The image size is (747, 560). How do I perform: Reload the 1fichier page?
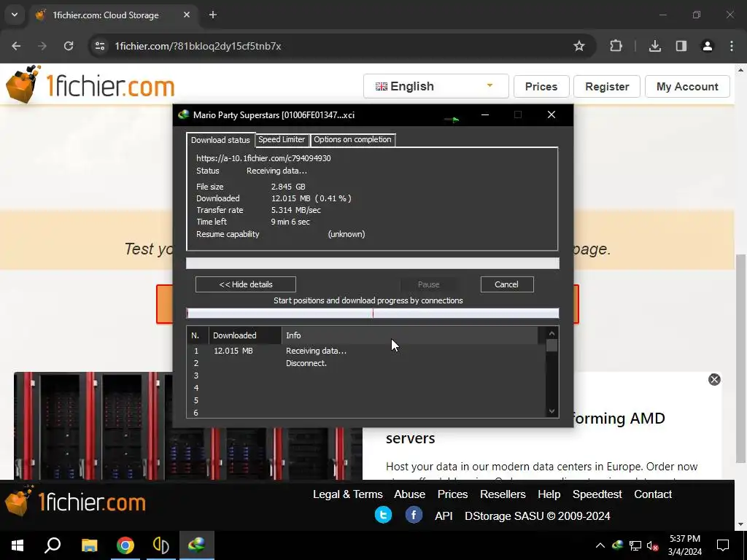click(69, 46)
